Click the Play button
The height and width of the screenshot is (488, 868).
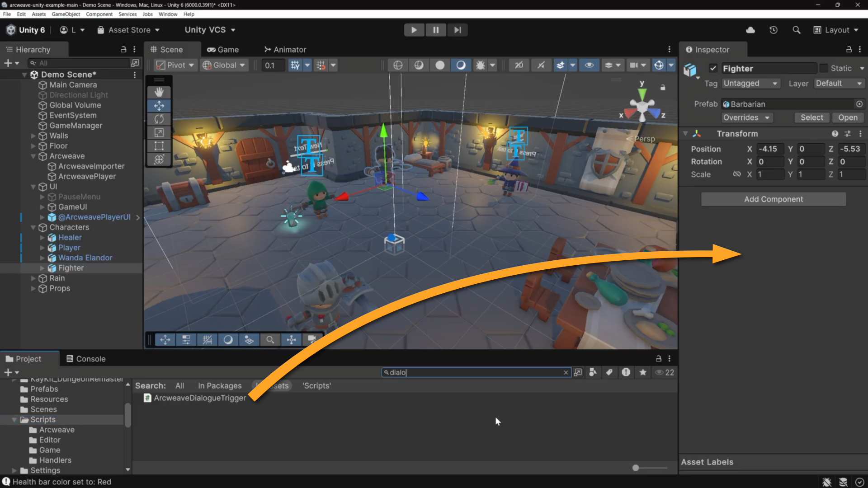tap(414, 30)
